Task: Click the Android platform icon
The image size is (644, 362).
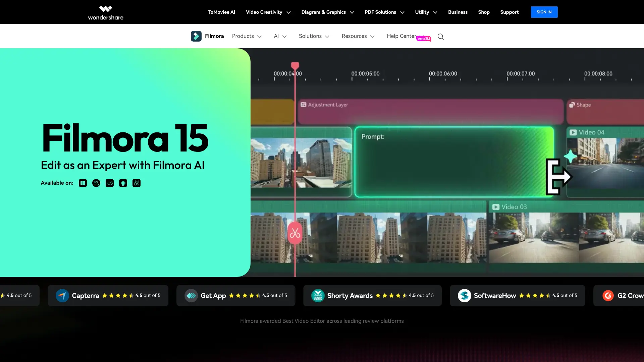Action: pyautogui.click(x=123, y=183)
